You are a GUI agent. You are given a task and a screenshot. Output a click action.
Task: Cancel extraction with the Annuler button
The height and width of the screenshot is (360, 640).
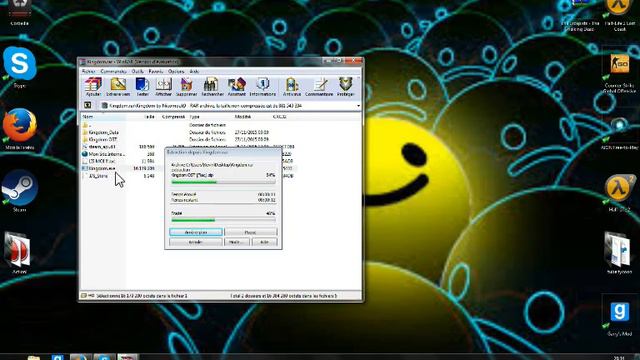pyautogui.click(x=196, y=242)
